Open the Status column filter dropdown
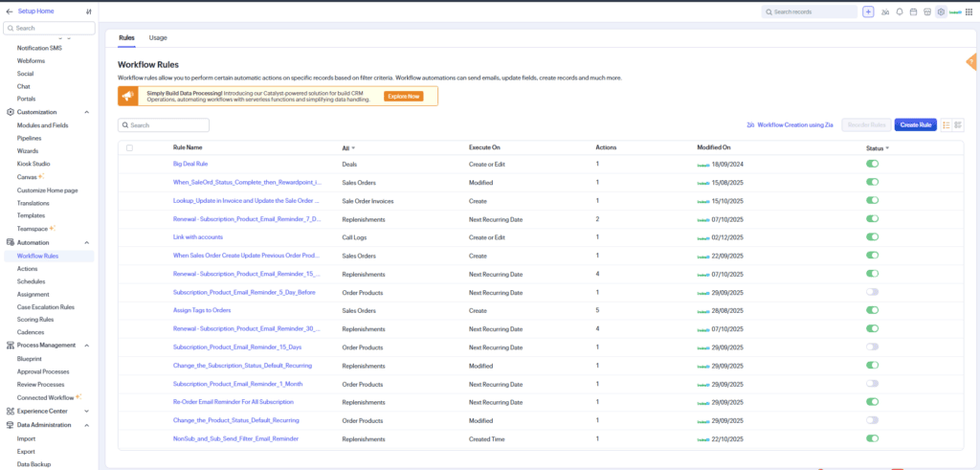Image resolution: width=980 pixels, height=470 pixels. [878, 148]
